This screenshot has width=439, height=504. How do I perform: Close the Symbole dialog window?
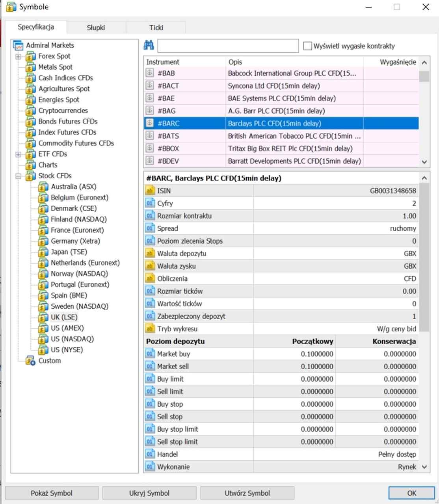tap(426, 7)
